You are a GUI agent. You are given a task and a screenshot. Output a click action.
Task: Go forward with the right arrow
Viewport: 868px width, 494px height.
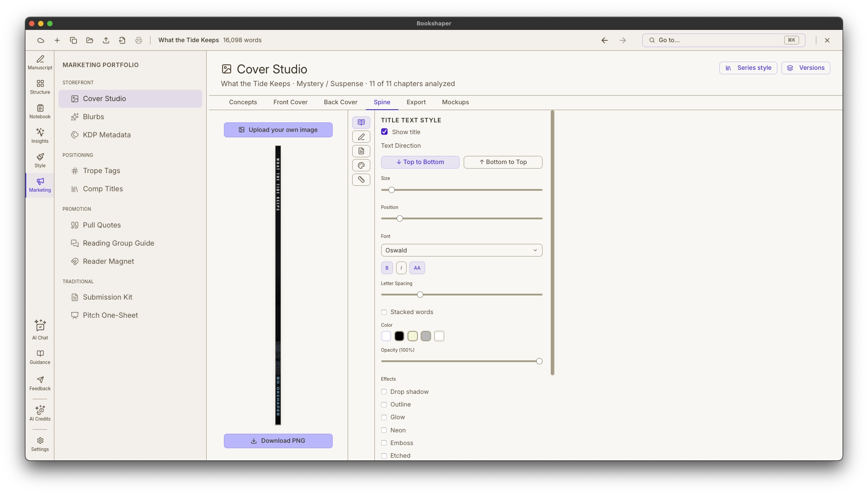pyautogui.click(x=623, y=40)
